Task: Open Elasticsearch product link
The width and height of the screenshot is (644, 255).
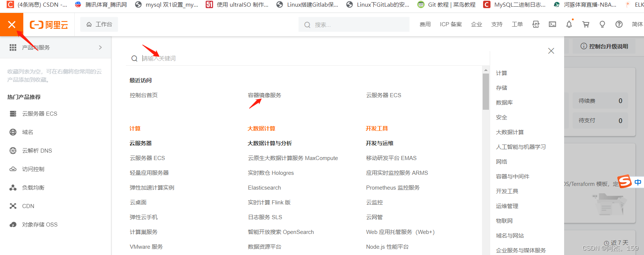Action: (x=264, y=187)
